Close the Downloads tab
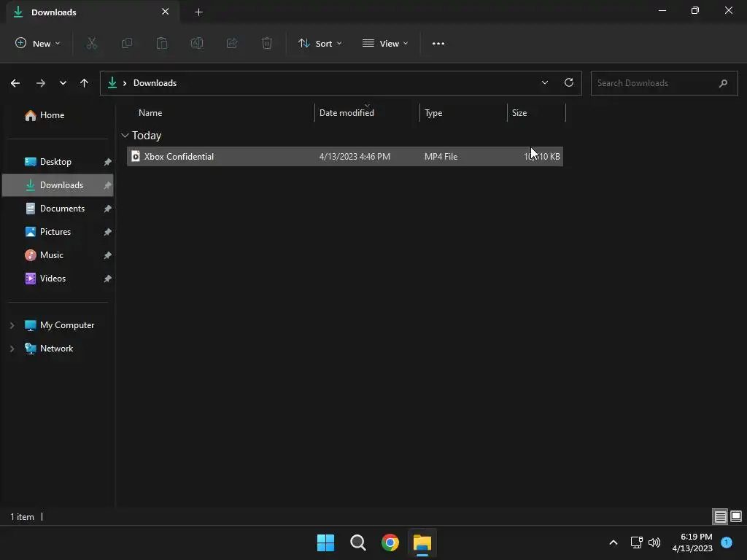The height and width of the screenshot is (560, 747). (x=166, y=12)
